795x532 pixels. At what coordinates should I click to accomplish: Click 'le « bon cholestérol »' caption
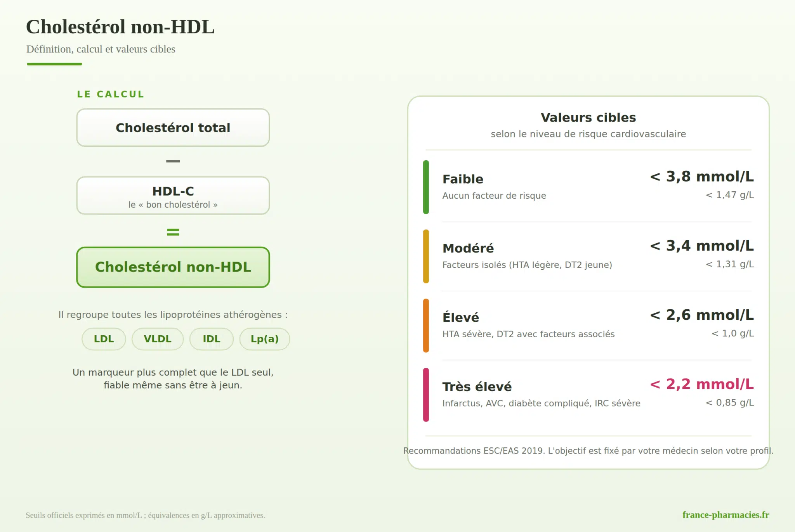(173, 205)
